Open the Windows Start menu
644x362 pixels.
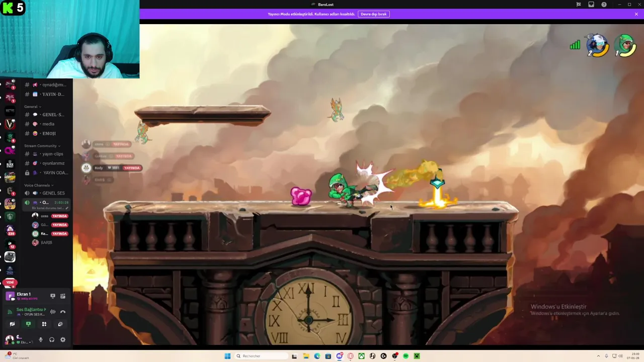tap(227, 356)
